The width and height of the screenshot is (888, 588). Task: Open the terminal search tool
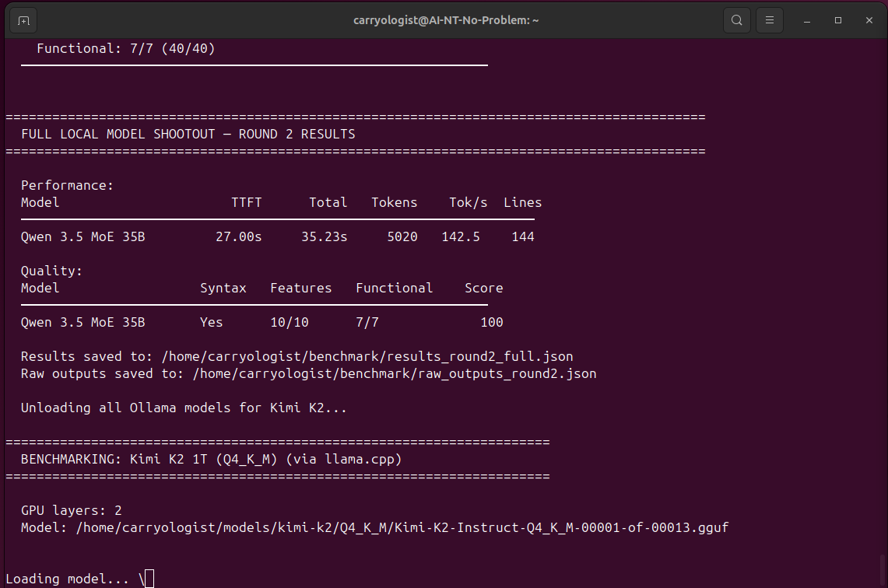coord(737,20)
